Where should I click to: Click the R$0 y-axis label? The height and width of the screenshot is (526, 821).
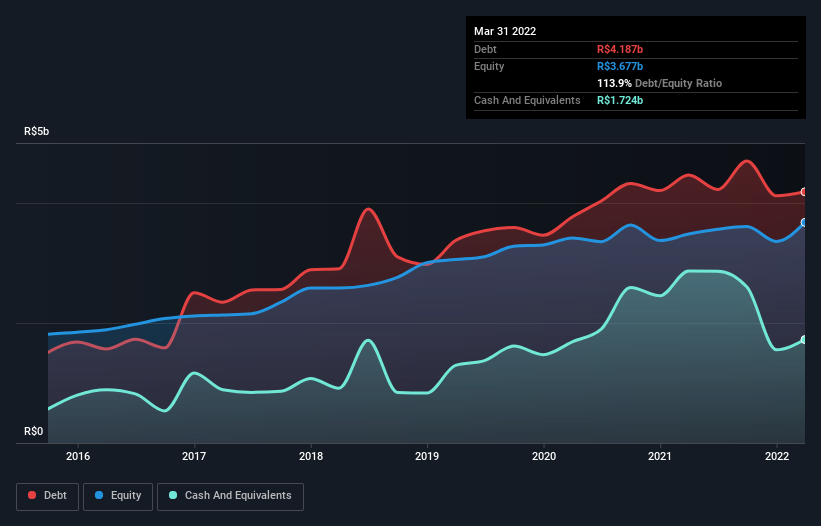[x=34, y=431]
